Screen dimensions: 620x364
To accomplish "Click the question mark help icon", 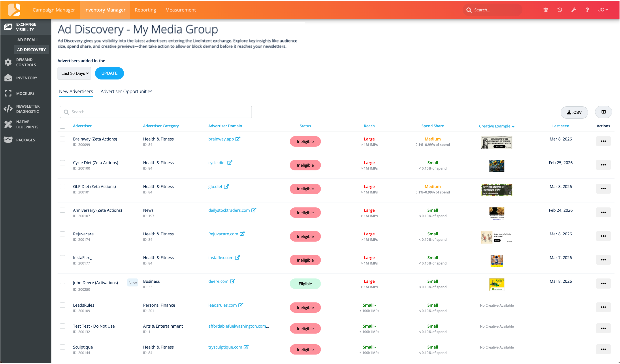I will pos(587,10).
